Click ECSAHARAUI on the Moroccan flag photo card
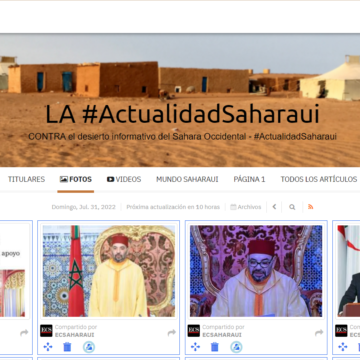 74,335
